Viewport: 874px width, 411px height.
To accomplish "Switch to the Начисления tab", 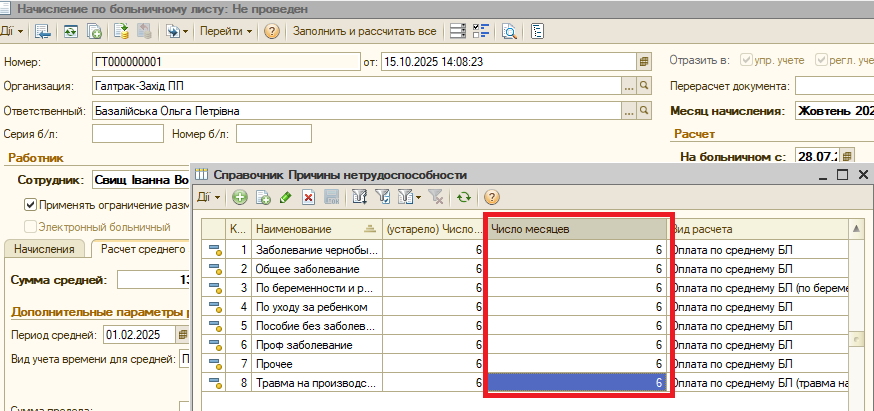I will (43, 249).
